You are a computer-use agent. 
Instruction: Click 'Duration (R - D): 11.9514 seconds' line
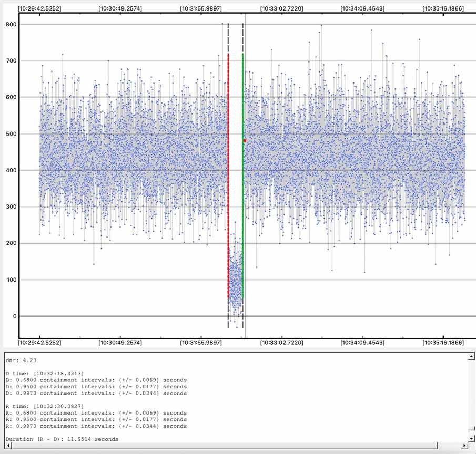coord(62,439)
